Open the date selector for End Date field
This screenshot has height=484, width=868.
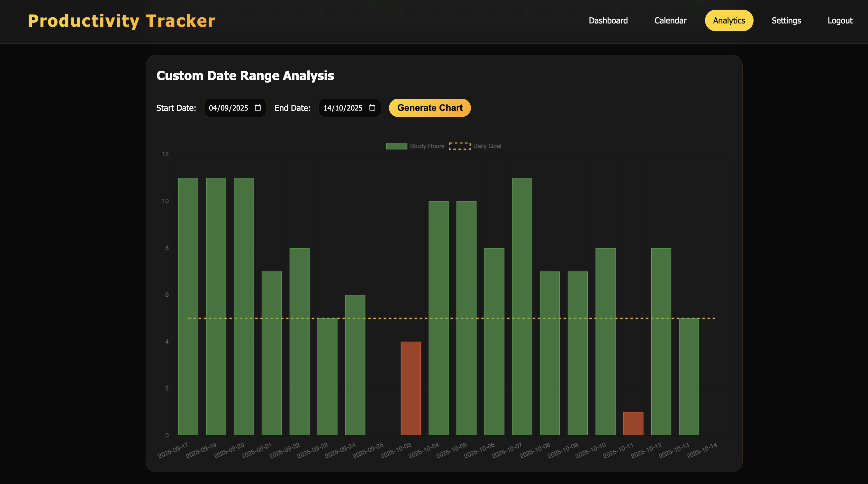tap(372, 108)
